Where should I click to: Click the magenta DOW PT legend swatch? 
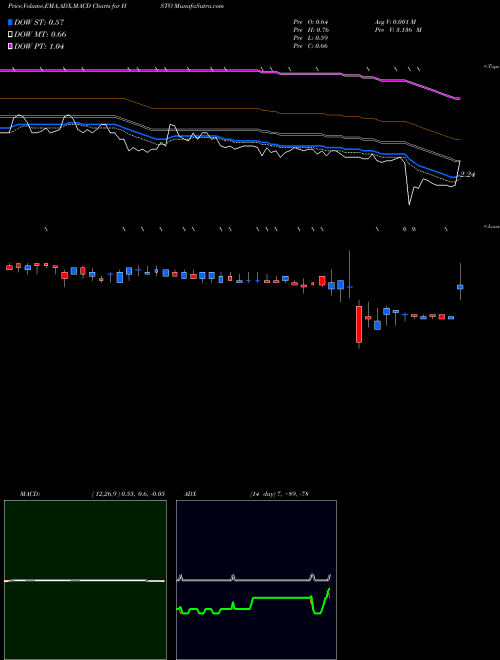[x=11, y=47]
